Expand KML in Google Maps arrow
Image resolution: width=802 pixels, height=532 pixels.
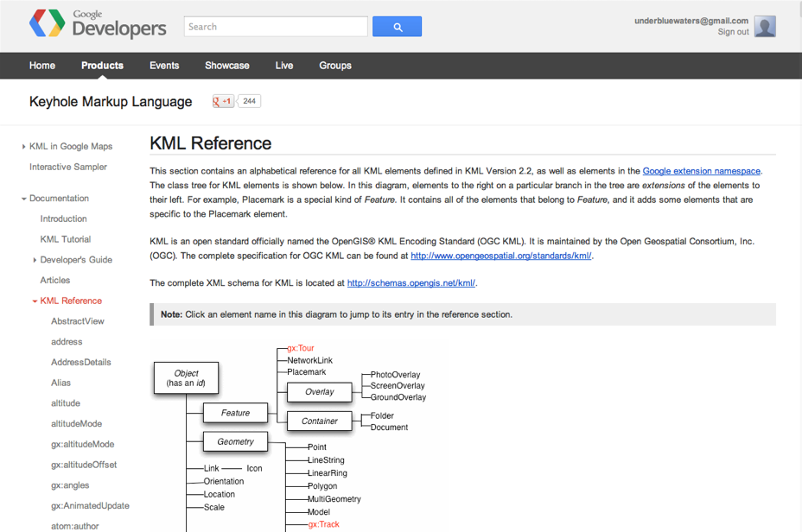click(23, 147)
